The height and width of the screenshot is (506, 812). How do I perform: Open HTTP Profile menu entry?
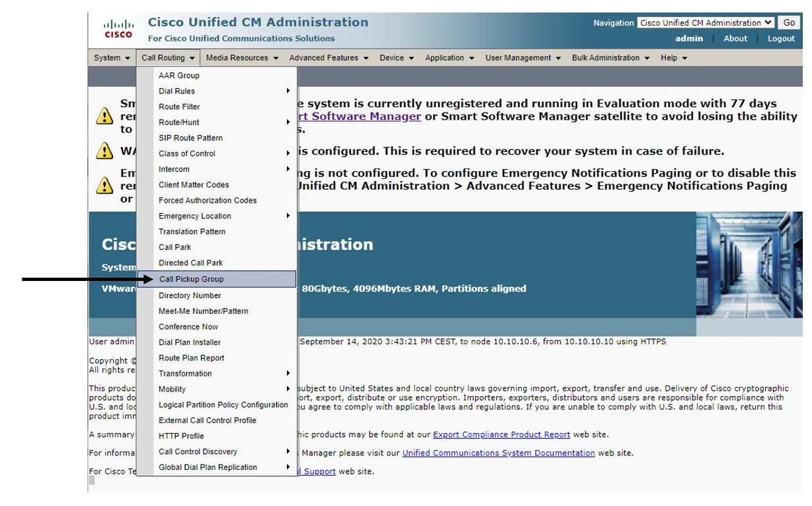coord(216,436)
